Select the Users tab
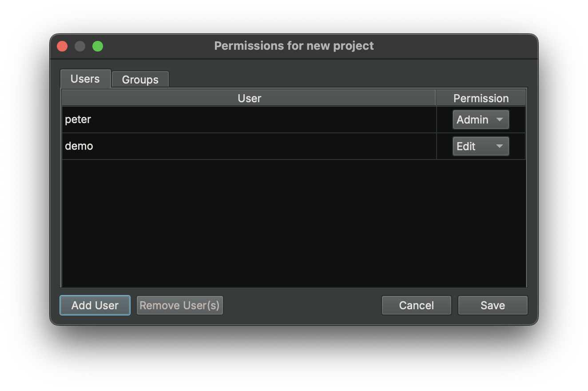 point(85,79)
